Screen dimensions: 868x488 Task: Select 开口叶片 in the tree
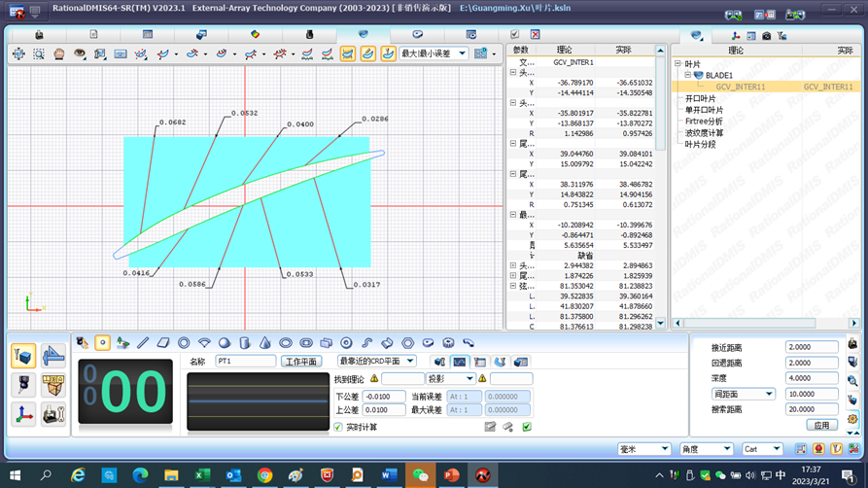pos(700,98)
